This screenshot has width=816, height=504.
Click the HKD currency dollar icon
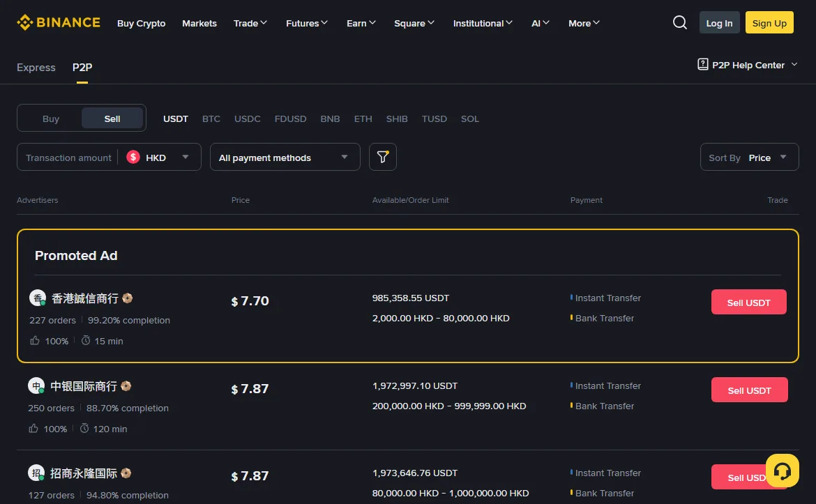pos(133,157)
